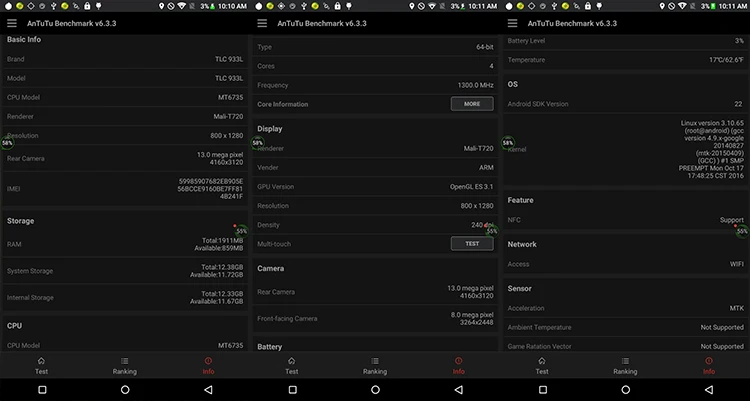The height and width of the screenshot is (401, 750).
Task: Click MORE button beside Core Information
Action: coord(472,104)
